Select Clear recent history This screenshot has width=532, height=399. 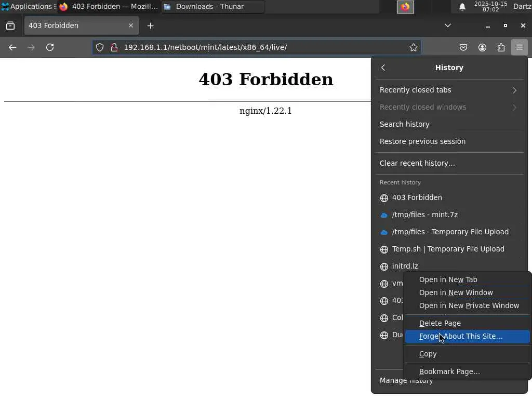point(449,163)
